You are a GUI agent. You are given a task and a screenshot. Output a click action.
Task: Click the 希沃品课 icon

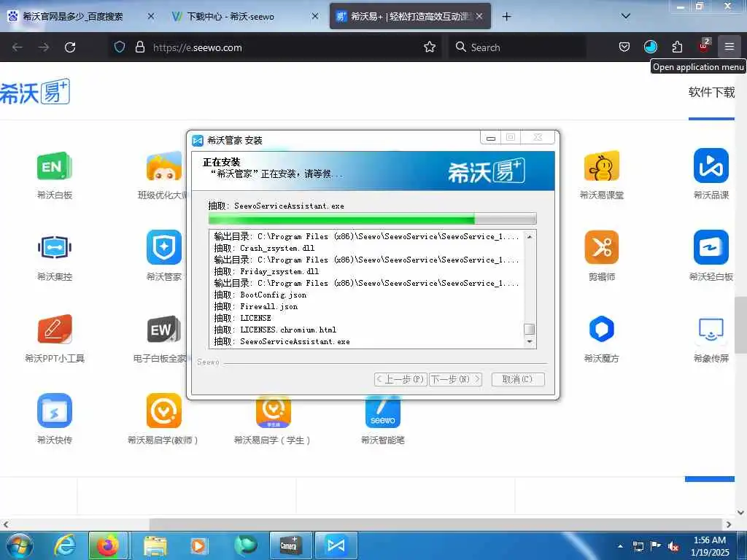pos(711,166)
